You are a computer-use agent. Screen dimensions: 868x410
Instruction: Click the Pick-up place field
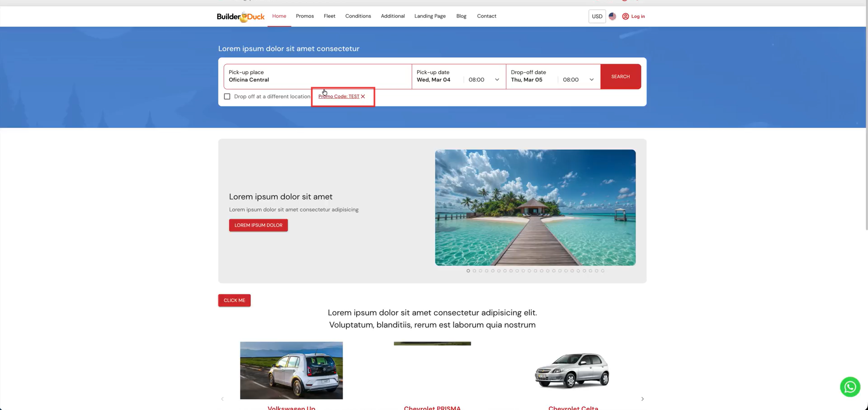[317, 76]
